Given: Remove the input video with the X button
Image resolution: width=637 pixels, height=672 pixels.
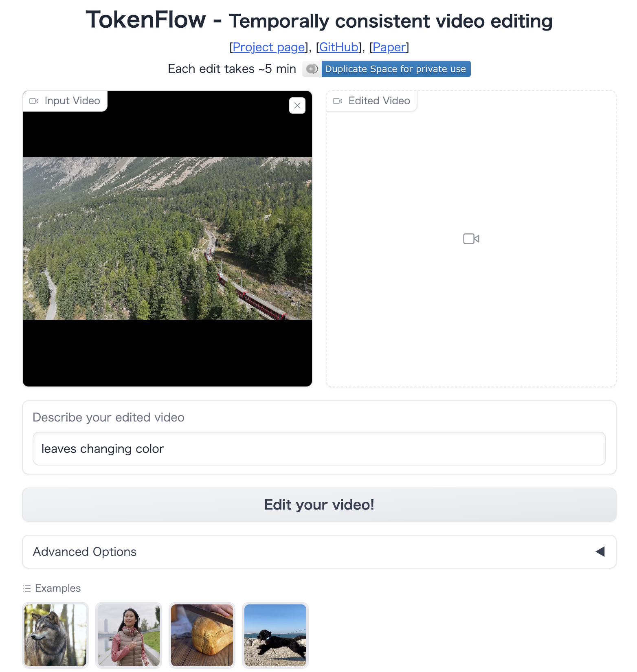Looking at the screenshot, I should 297,105.
